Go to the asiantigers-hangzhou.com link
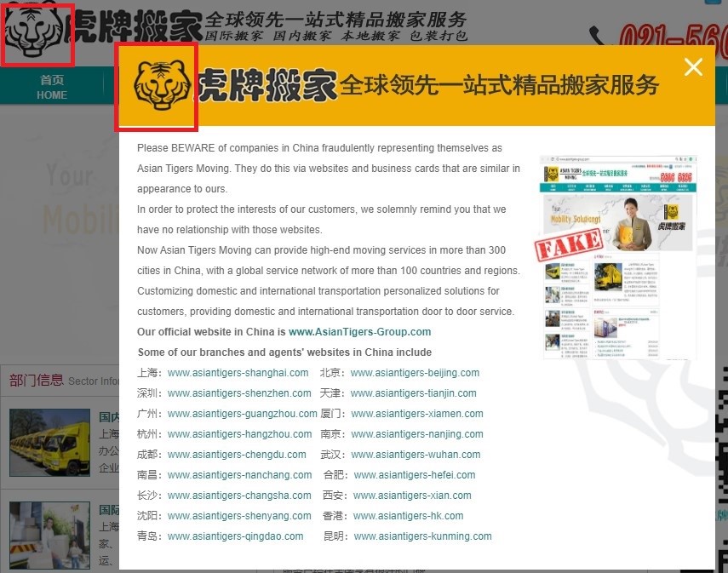The width and height of the screenshot is (728, 573). point(239,434)
